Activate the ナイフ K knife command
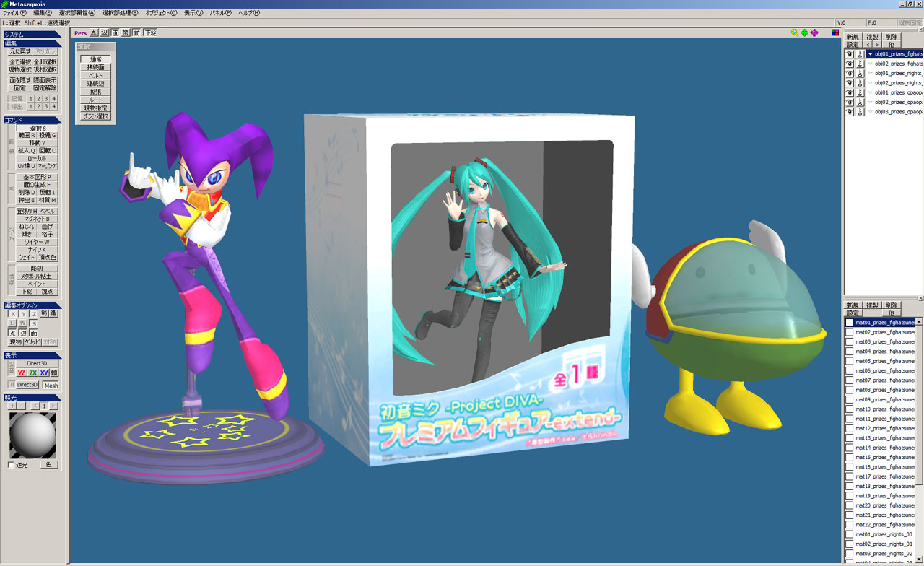Viewport: 924px width, 566px height. 38,250
